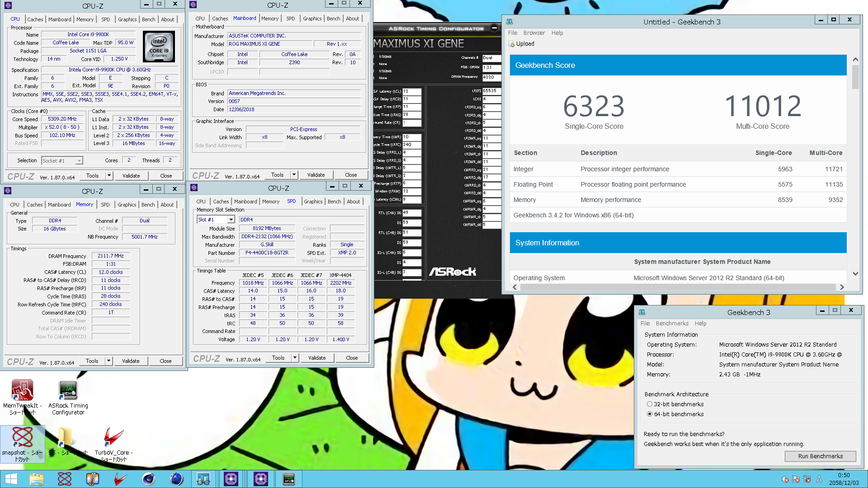Click the Multi-Core Score value 11012
The width and height of the screenshot is (868, 488).
tap(763, 107)
